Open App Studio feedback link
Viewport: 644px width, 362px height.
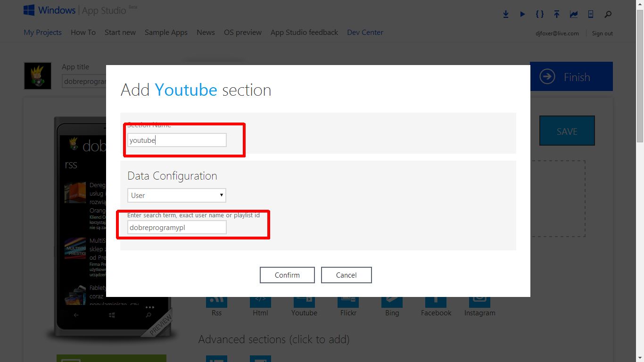(x=304, y=33)
